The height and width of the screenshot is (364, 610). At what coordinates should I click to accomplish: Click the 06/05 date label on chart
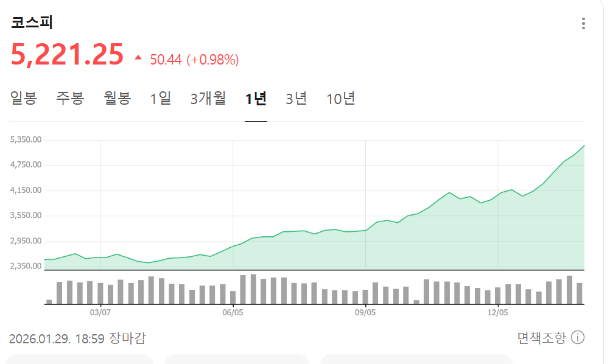pos(233,312)
